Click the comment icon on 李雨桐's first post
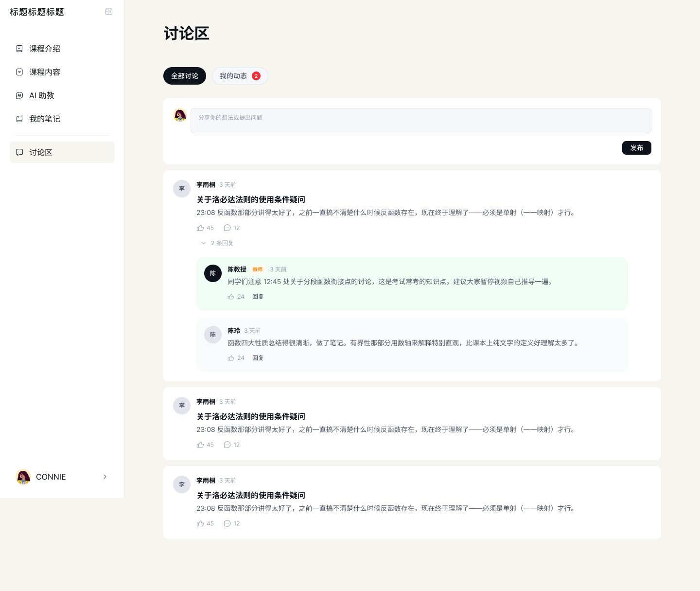The width and height of the screenshot is (700, 591). (227, 228)
